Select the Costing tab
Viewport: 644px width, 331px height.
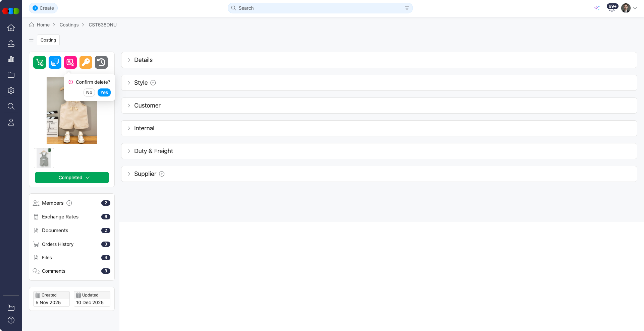click(x=48, y=40)
